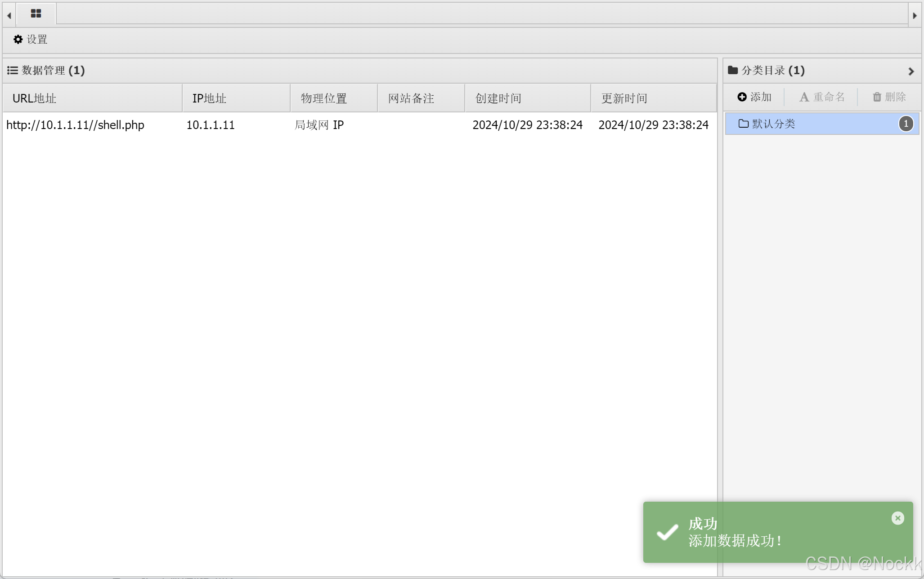Image resolution: width=924 pixels, height=579 pixels.
Task: Click the URL地址 column header
Action: (34, 98)
